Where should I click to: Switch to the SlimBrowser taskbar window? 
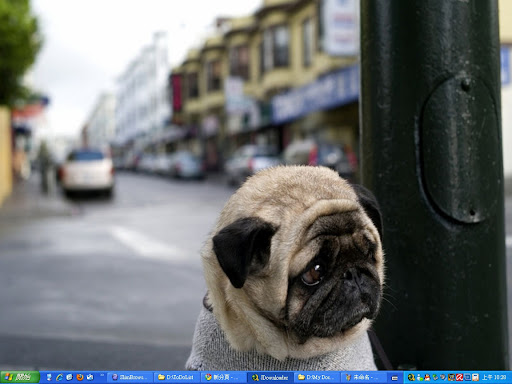click(x=130, y=377)
